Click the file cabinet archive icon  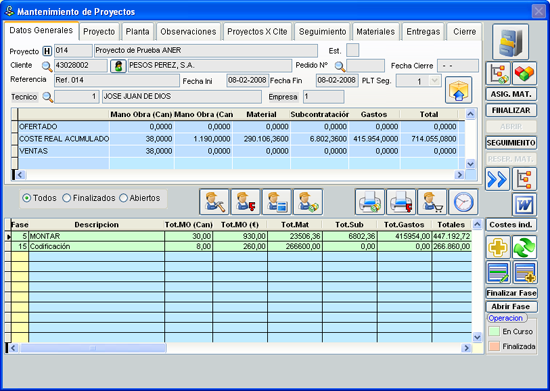(x=510, y=42)
